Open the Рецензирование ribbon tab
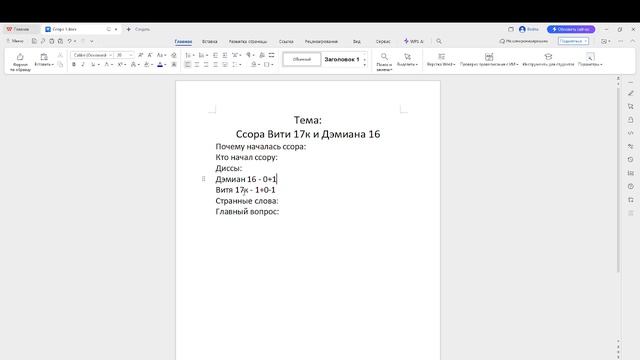The width and height of the screenshot is (640, 360). (x=321, y=41)
